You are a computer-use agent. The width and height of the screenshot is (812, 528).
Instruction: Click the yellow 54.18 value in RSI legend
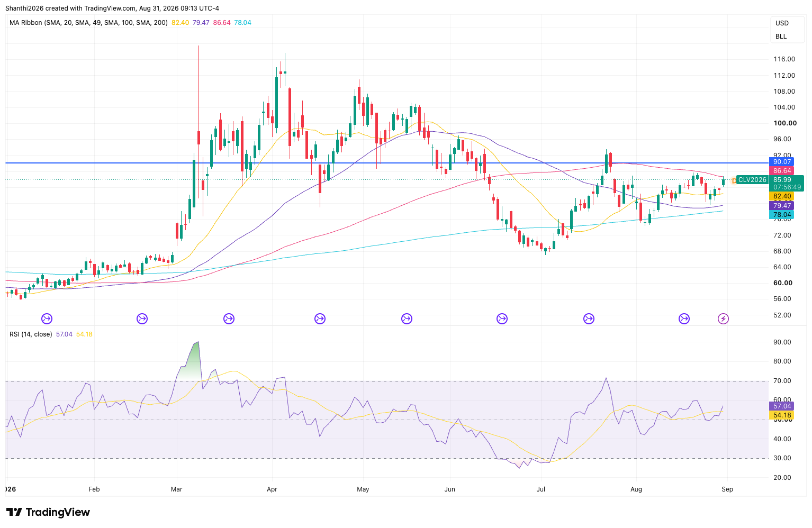point(84,334)
